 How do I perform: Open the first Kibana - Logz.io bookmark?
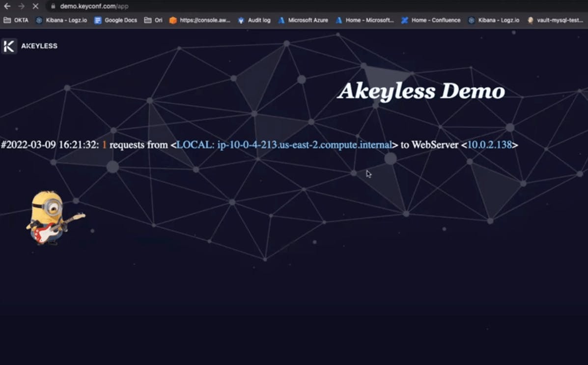click(x=61, y=21)
